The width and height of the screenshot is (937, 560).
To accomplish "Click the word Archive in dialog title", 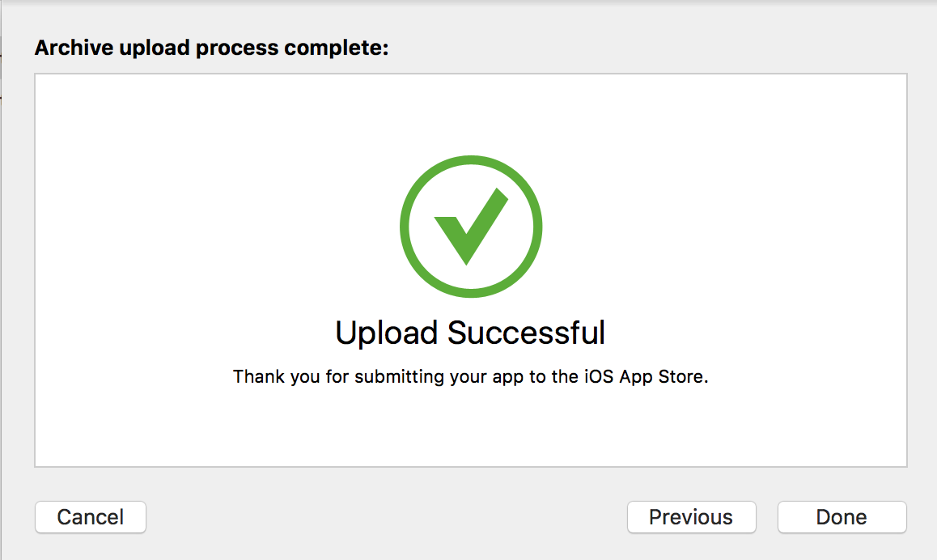I will click(x=74, y=48).
